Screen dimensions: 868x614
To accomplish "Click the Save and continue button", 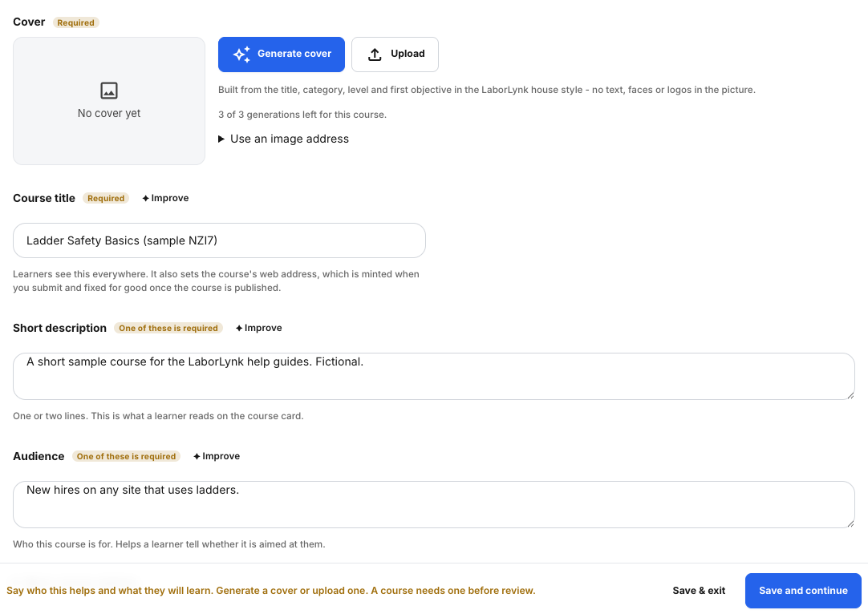I will tap(803, 591).
